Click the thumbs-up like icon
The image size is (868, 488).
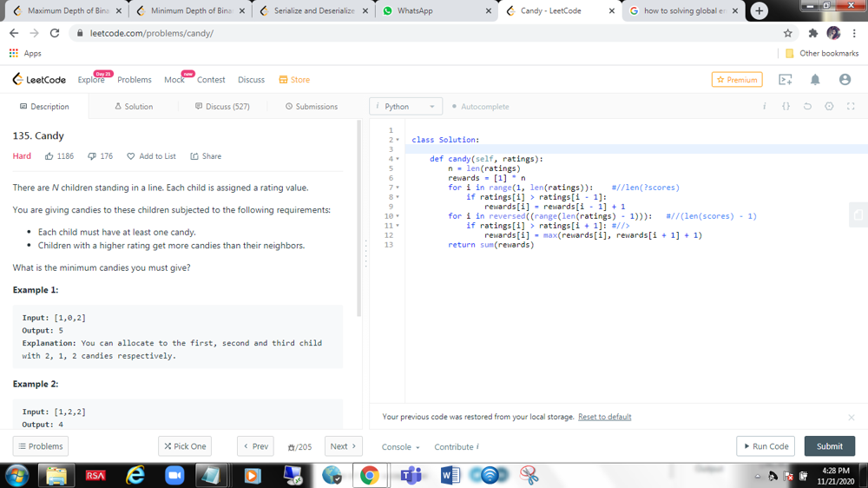click(x=49, y=156)
